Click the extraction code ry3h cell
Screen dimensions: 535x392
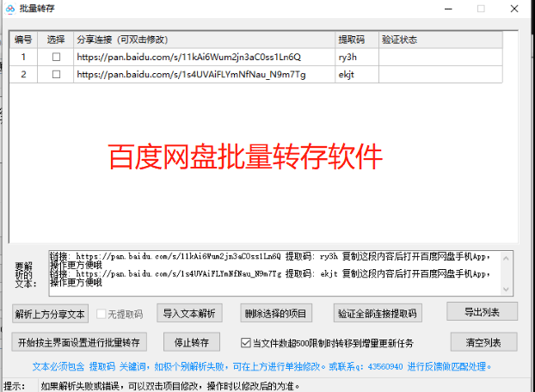click(x=357, y=57)
